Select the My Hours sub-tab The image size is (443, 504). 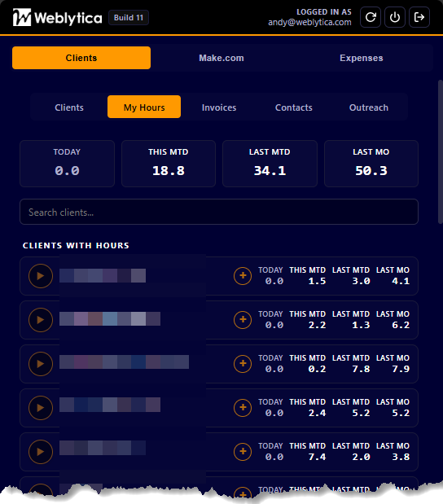pos(144,107)
